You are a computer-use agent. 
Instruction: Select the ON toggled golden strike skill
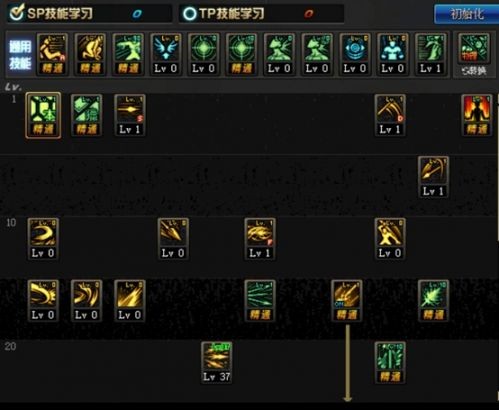(347, 301)
